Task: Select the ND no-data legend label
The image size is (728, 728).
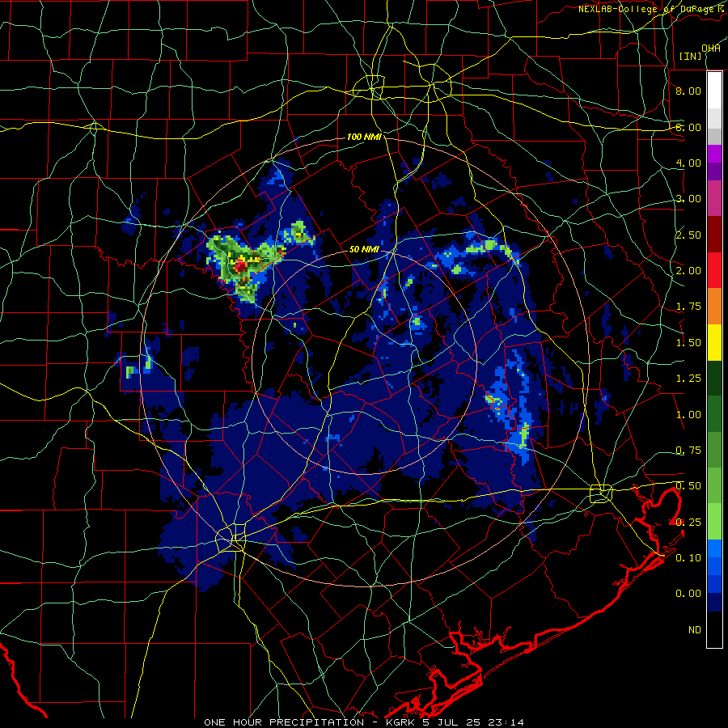Action: (x=695, y=630)
